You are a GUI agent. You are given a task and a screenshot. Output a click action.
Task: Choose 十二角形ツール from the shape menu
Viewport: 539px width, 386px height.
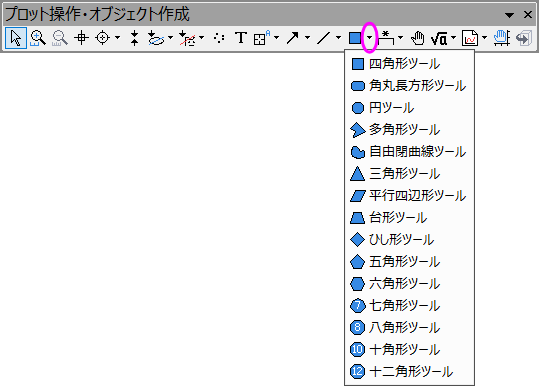coord(409,372)
